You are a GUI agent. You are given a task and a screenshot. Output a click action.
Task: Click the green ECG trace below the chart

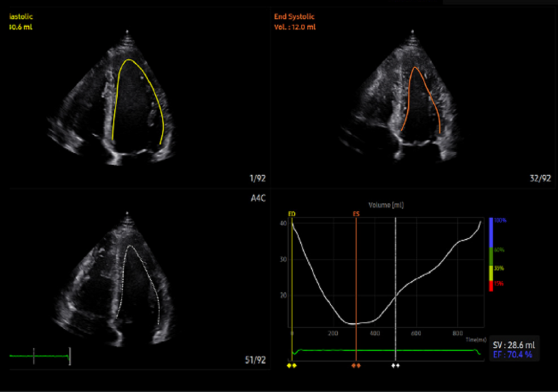[x=386, y=351]
